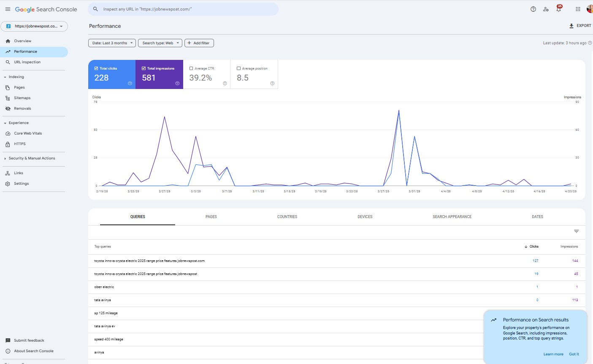Click the search magnifier icon in URL bar
The image size is (593, 364).
(95, 9)
